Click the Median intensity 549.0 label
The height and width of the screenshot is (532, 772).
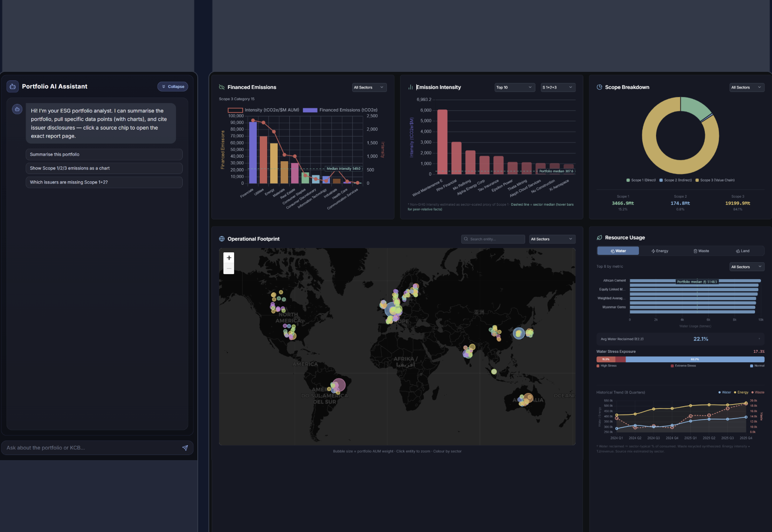click(344, 168)
